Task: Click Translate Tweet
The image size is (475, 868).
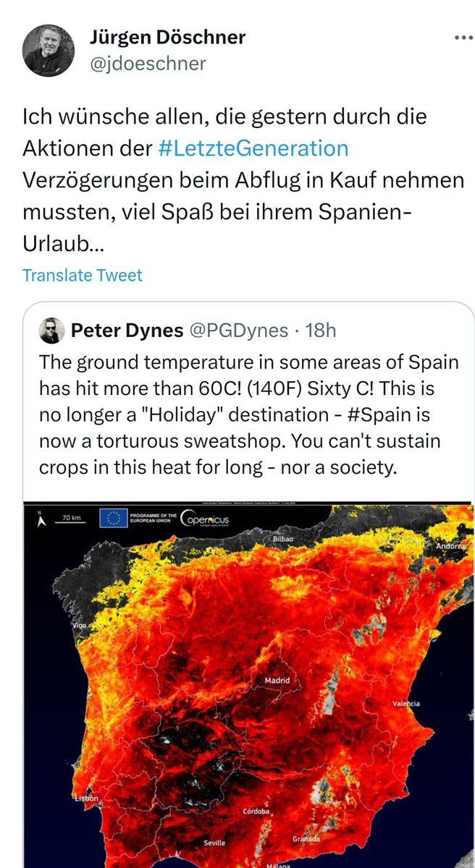Action: point(83,275)
